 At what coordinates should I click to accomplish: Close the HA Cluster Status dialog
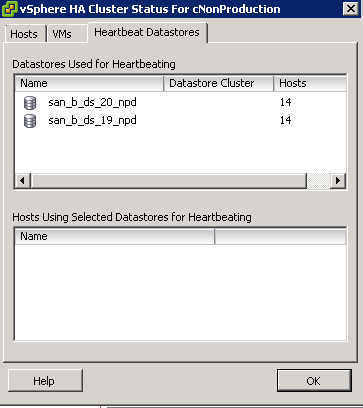351,9
